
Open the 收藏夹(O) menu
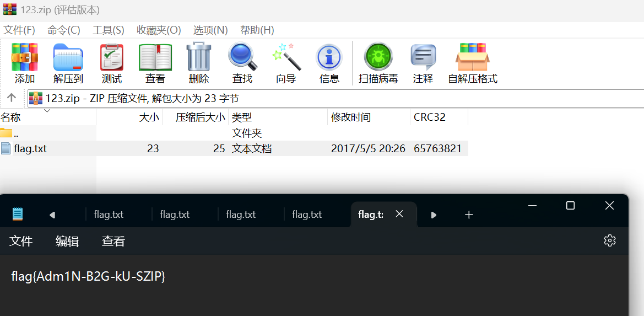pyautogui.click(x=159, y=30)
